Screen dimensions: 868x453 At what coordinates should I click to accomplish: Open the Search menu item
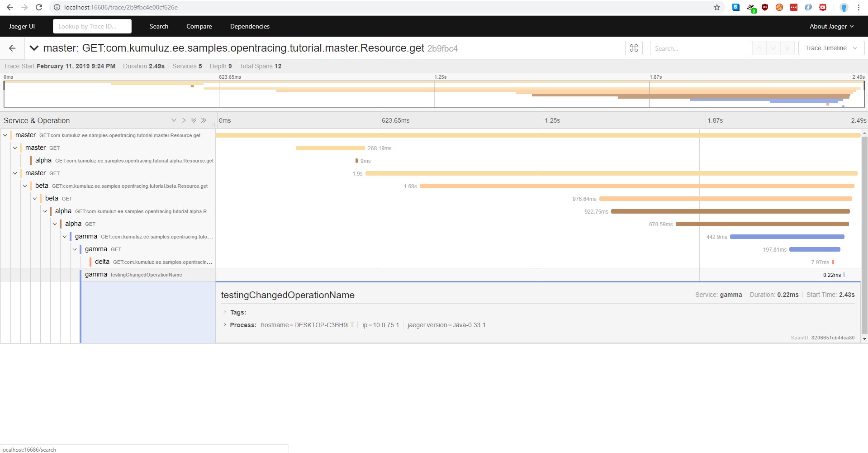tap(159, 26)
